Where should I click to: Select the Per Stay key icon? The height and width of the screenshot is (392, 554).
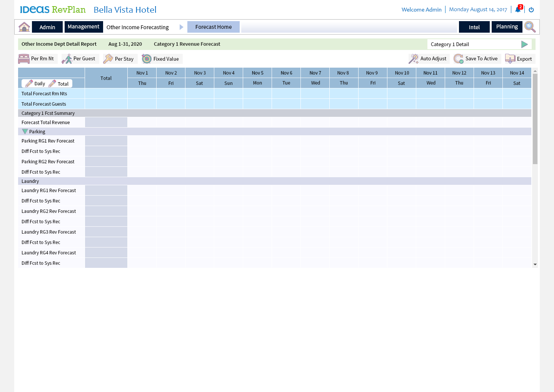(x=108, y=59)
